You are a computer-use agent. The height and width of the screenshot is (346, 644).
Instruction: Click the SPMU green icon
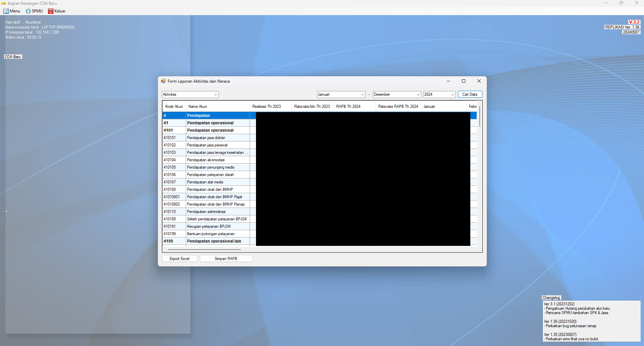coord(28,11)
